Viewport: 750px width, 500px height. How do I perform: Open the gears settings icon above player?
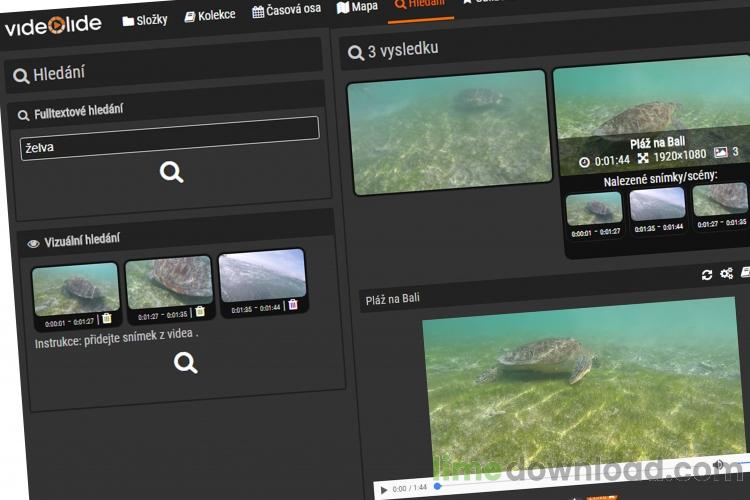click(727, 273)
